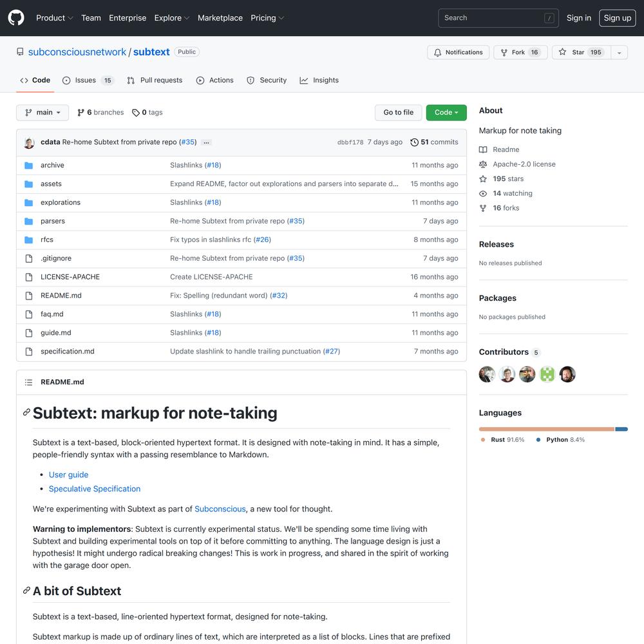
Task: Click the eye watching icon in About
Action: (483, 193)
